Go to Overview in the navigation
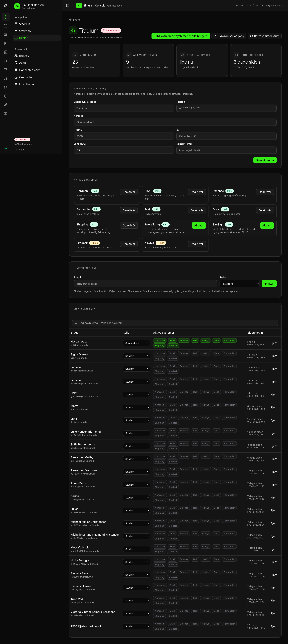The width and height of the screenshot is (288, 644). 37,31
